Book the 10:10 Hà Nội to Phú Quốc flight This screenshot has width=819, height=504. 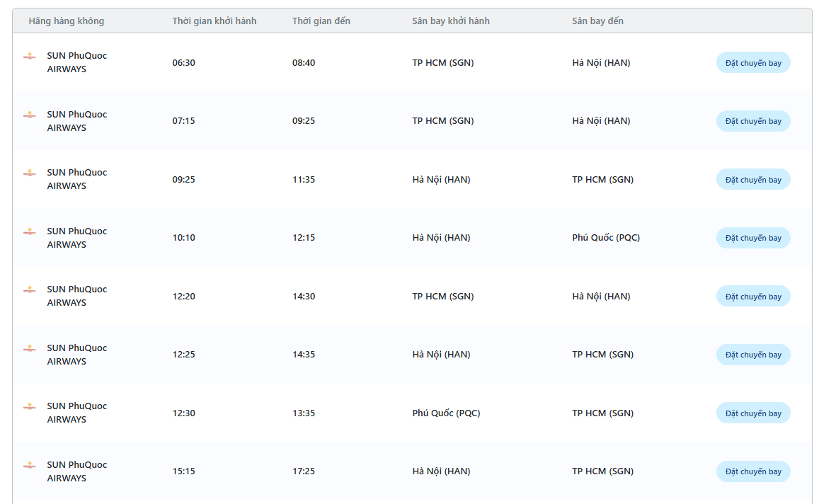click(x=753, y=238)
